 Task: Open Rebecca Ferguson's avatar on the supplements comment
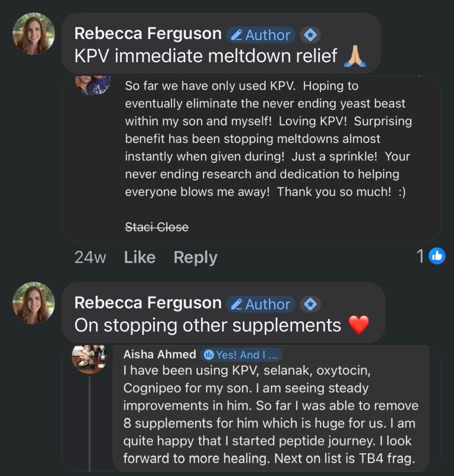pyautogui.click(x=33, y=303)
